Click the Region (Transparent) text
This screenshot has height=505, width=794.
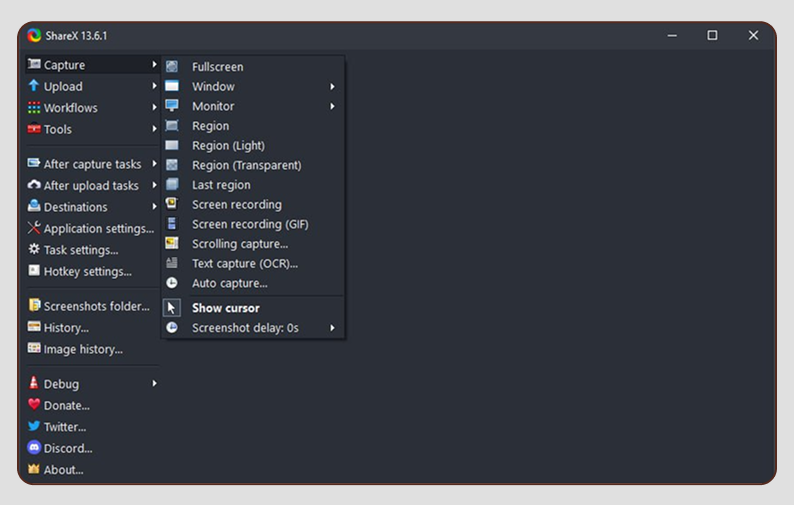[x=247, y=165]
